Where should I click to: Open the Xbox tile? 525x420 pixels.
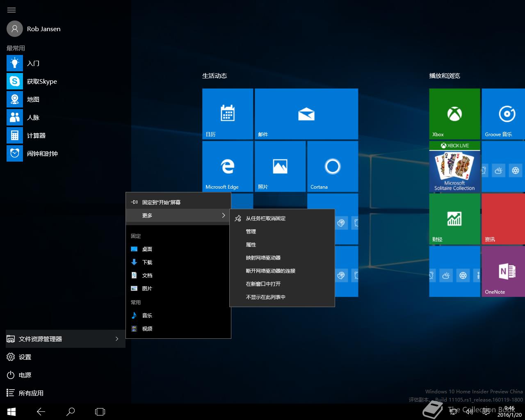(454, 114)
